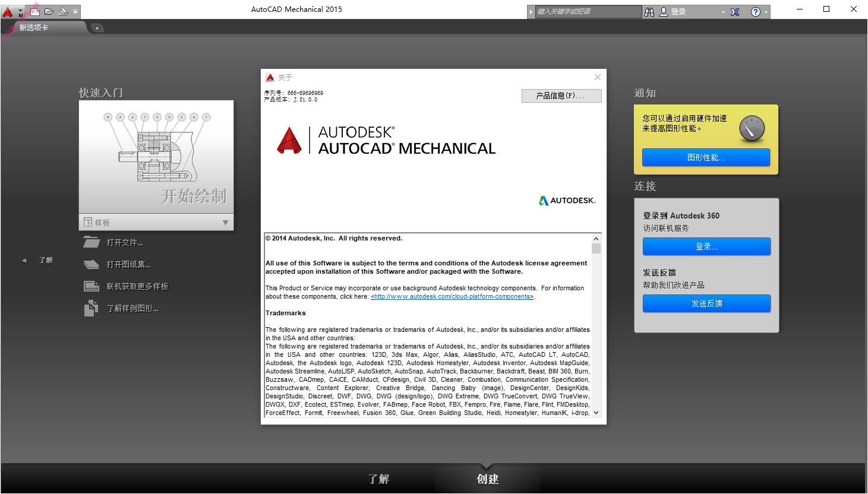Click the 产品信息(P)... button
The image size is (868, 494).
click(x=561, y=96)
